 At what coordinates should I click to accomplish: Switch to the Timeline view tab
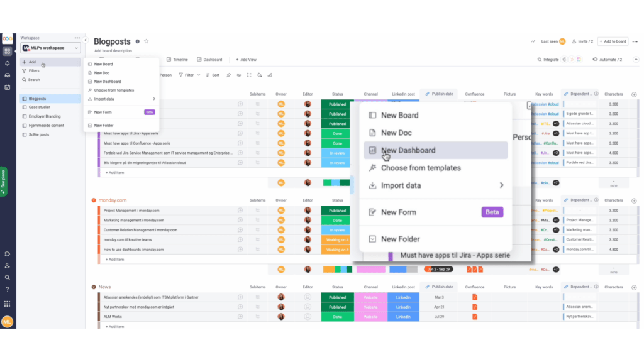[x=177, y=60]
